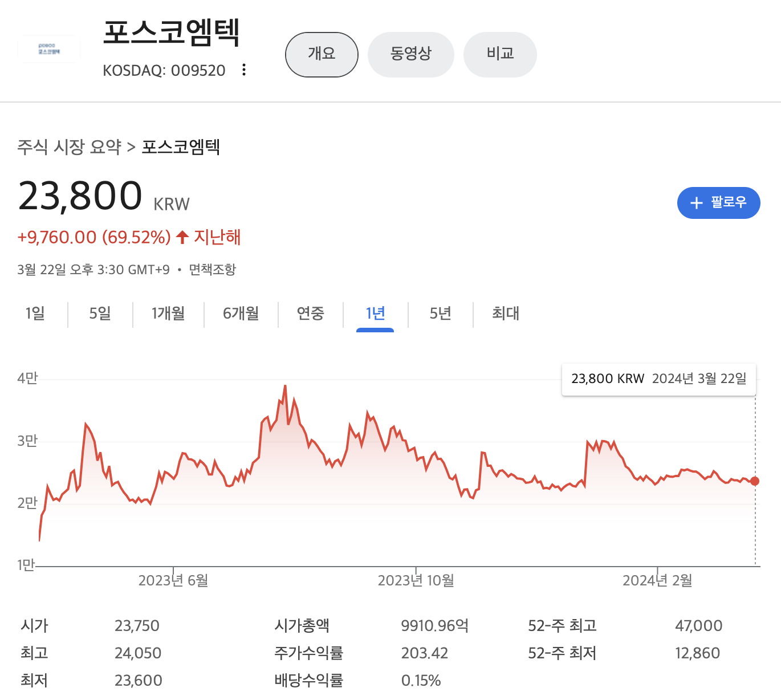Screen dimensions: 781x700
Task: Click the 시가 value 23,750
Action: tap(137, 626)
